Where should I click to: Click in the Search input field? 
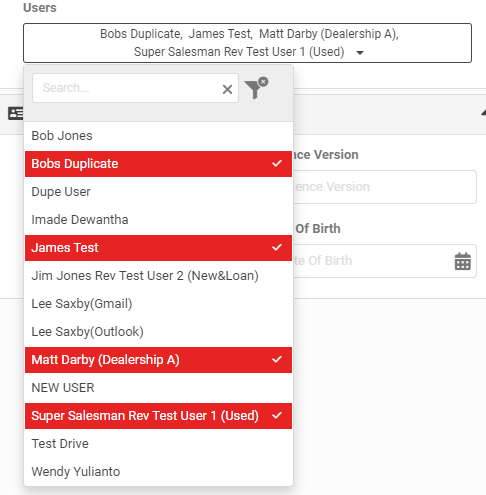pyautogui.click(x=127, y=88)
